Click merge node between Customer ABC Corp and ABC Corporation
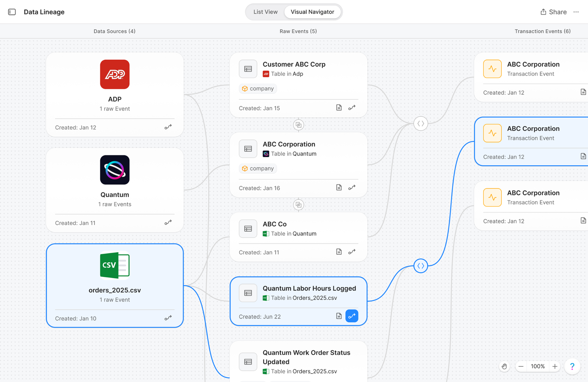Screen dimensions: 588x382 pyautogui.click(x=298, y=125)
